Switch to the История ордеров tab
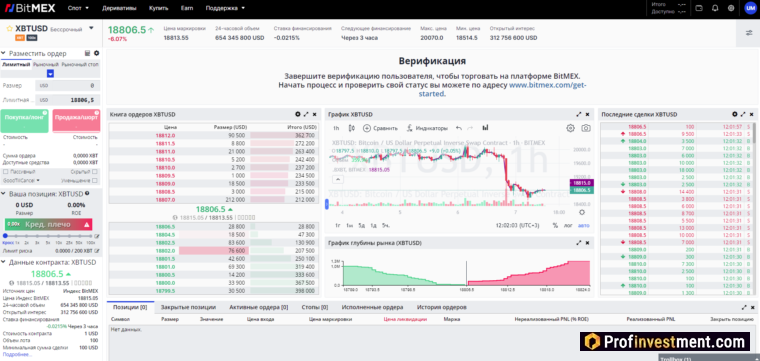 point(442,307)
